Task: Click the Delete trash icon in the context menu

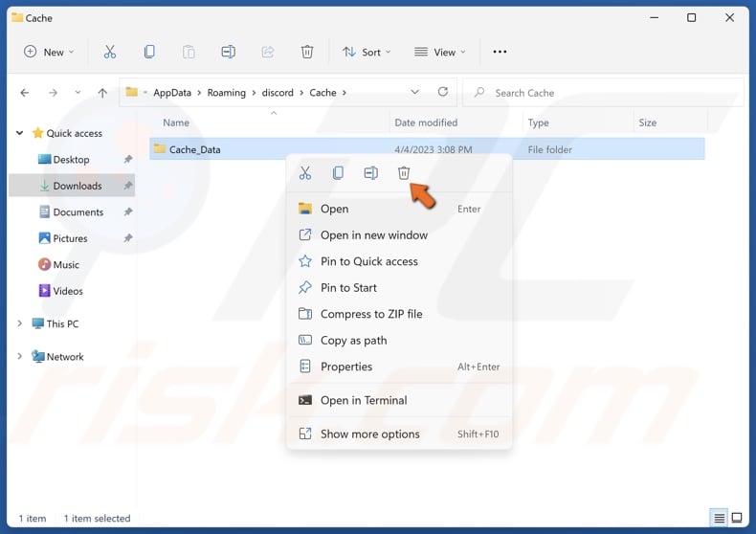Action: click(x=404, y=173)
